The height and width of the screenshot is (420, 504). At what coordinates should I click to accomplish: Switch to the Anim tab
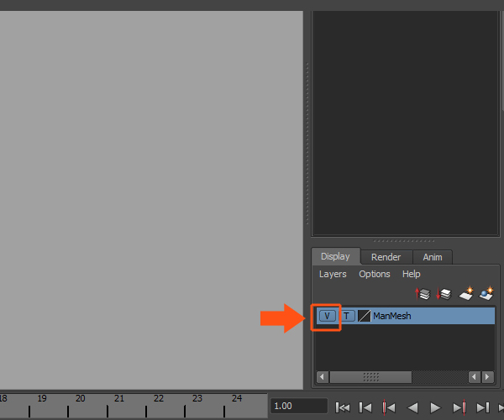click(433, 257)
